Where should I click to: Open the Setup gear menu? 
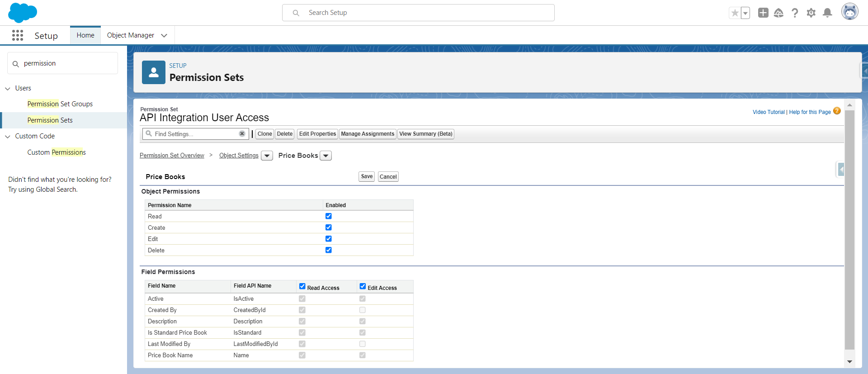[x=811, y=13]
